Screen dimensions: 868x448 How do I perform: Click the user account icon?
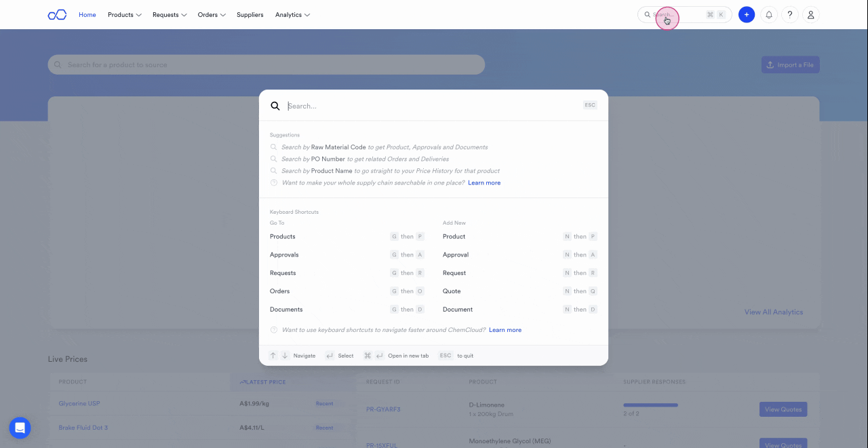point(810,14)
